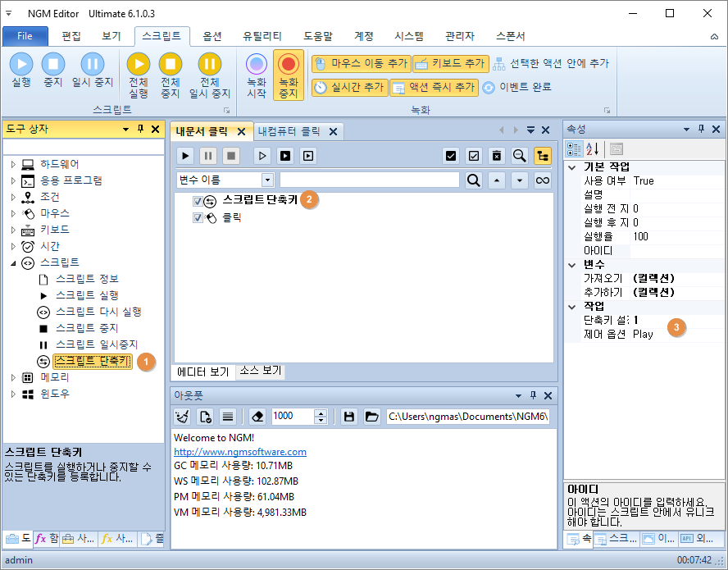
Task: Toggle 마우스 이동 추가 recording option
Action: 362,64
